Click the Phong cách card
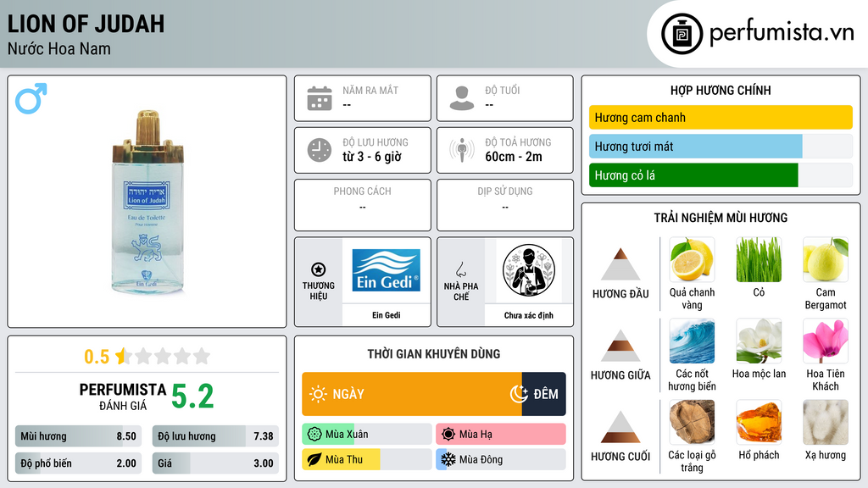Image resolution: width=868 pixels, height=488 pixels. click(363, 205)
